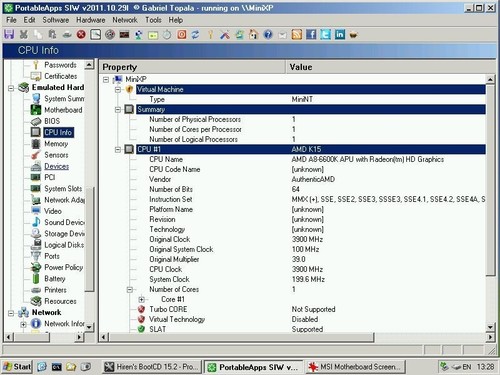The width and height of the screenshot is (500, 375).
Task: Click the sidebar tree scroll up arrow
Action: [x=89, y=64]
